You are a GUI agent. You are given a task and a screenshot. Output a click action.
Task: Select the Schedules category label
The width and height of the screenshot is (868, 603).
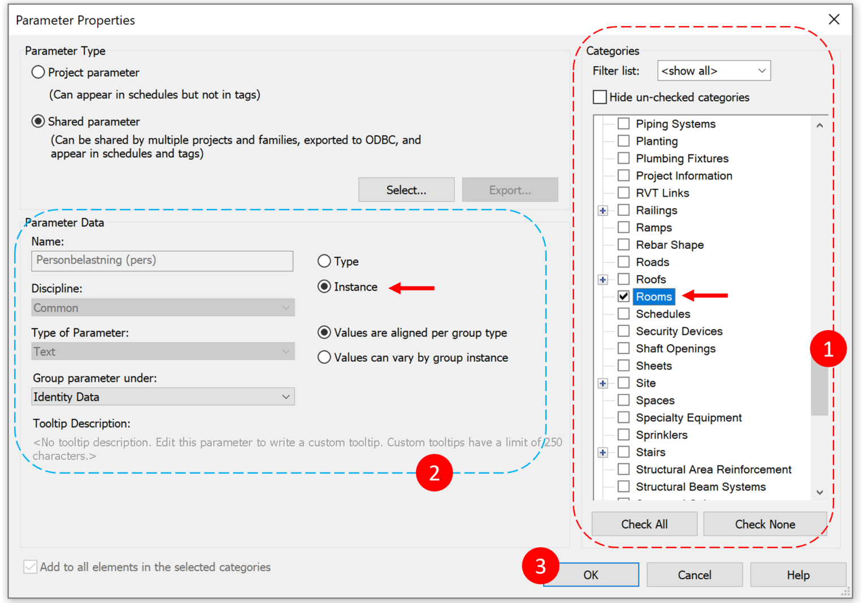click(663, 314)
